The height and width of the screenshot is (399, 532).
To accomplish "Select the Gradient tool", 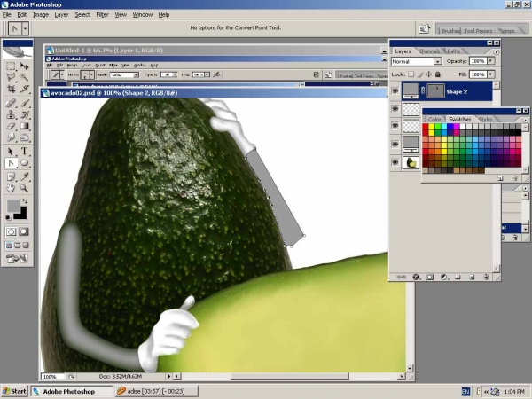I will pyautogui.click(x=24, y=126).
